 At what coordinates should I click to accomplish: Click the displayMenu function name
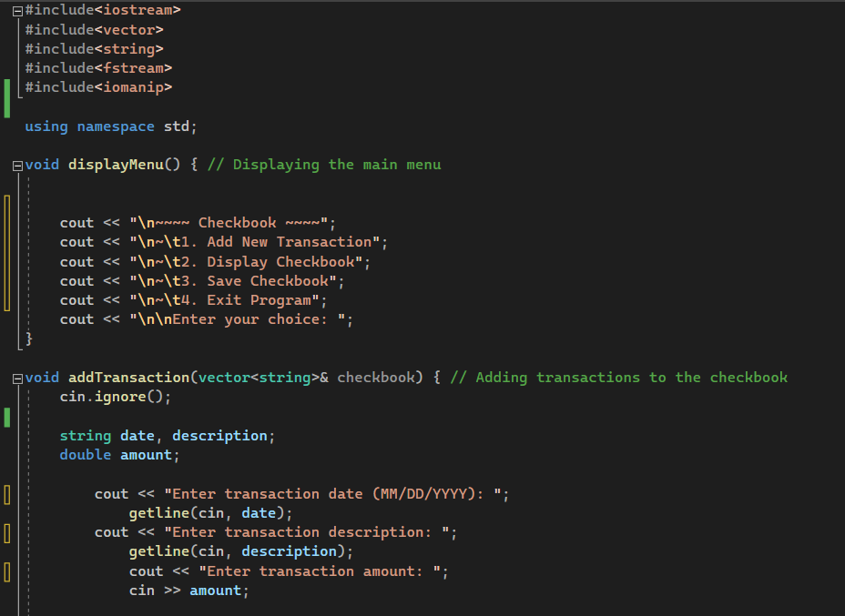click(116, 164)
